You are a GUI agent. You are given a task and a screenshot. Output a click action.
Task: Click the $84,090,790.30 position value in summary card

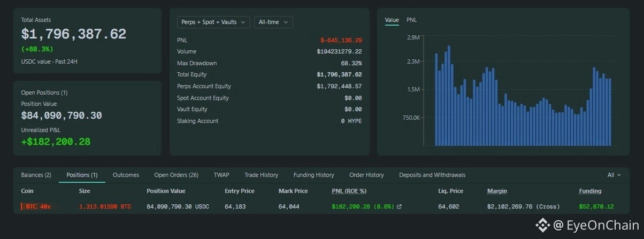62,115
